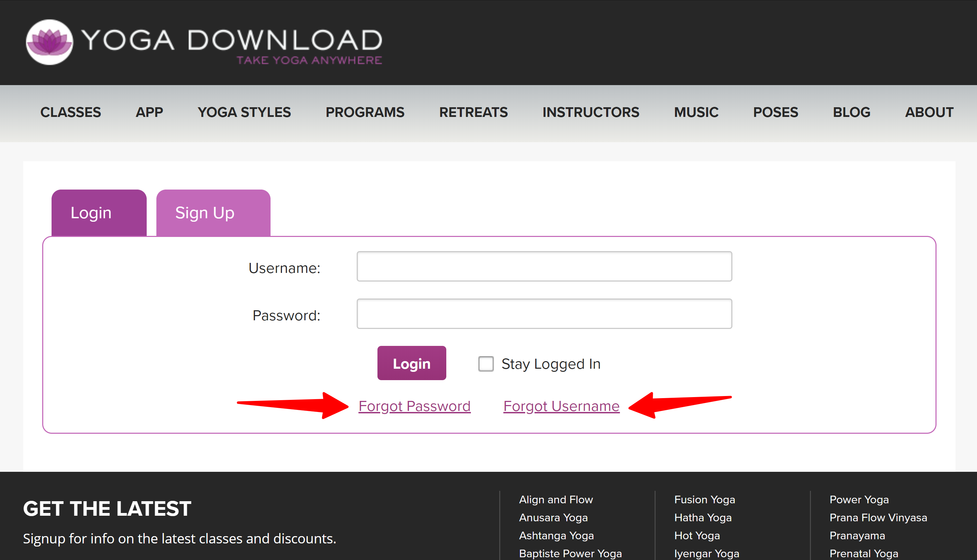
Task: Go to the MUSIC page
Action: tap(696, 112)
